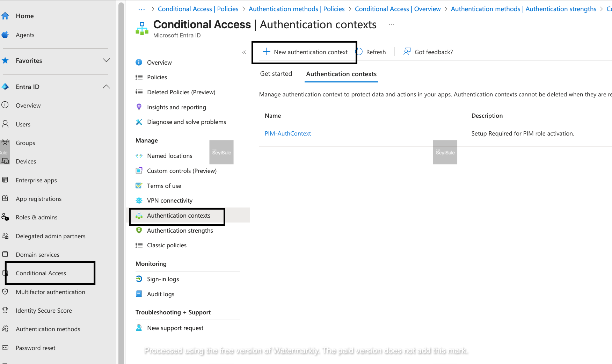Go to Authentication methods | Policies breadcrumb

[297, 9]
